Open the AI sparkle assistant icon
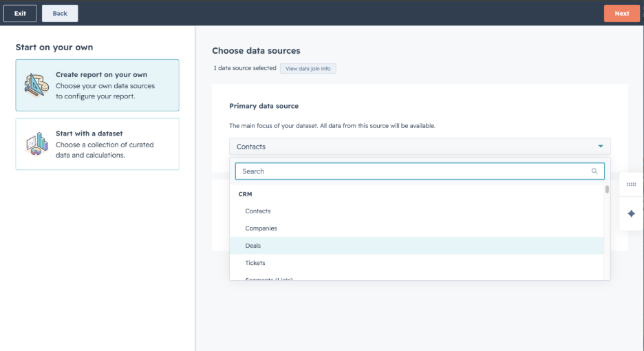Image resolution: width=644 pixels, height=351 pixels. click(631, 214)
